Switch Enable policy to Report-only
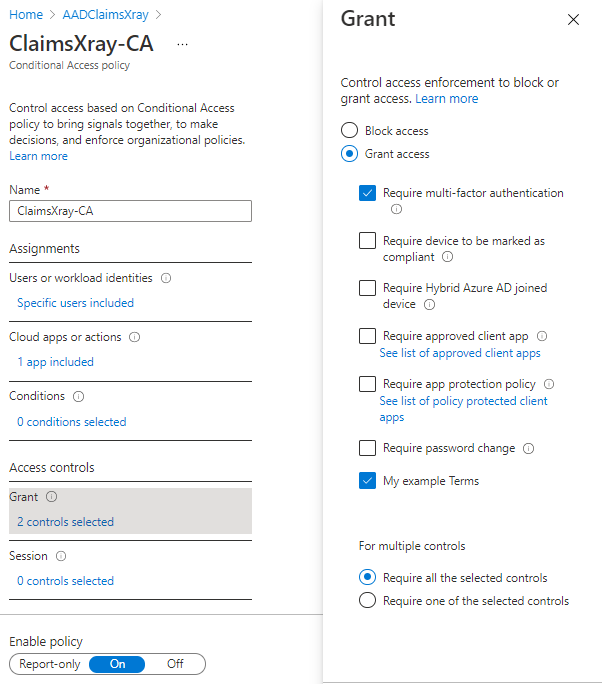 pos(49,664)
